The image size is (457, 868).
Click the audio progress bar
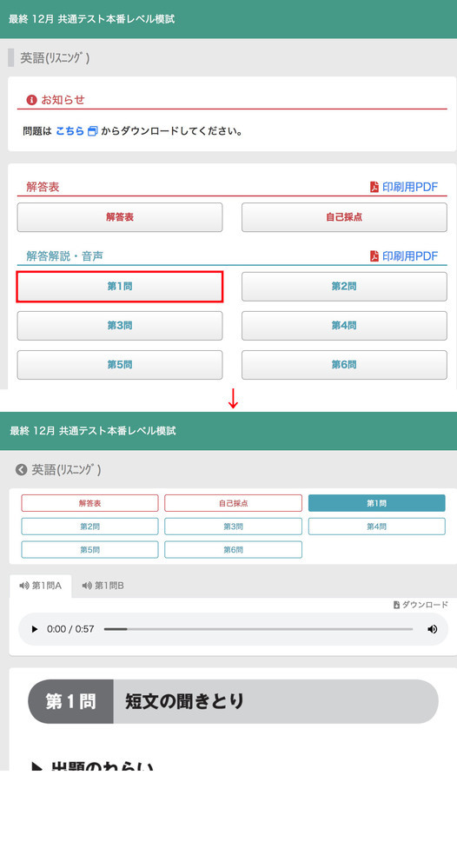(x=258, y=629)
